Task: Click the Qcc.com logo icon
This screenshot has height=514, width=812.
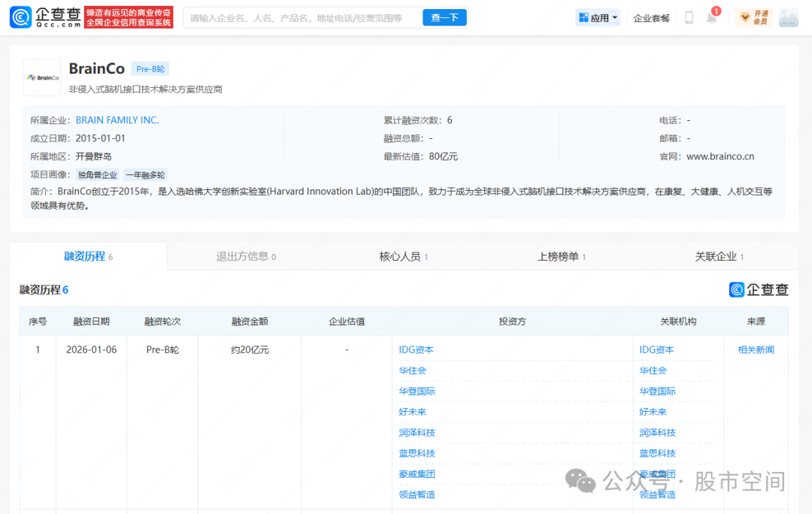Action: click(21, 17)
